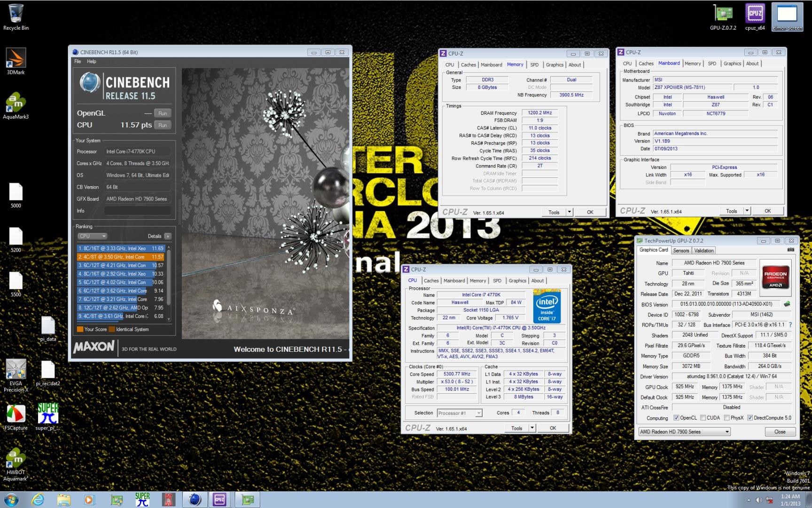Viewport: 812px width, 508px height.
Task: Run the OpenGL test in Cinebench
Action: [x=163, y=113]
